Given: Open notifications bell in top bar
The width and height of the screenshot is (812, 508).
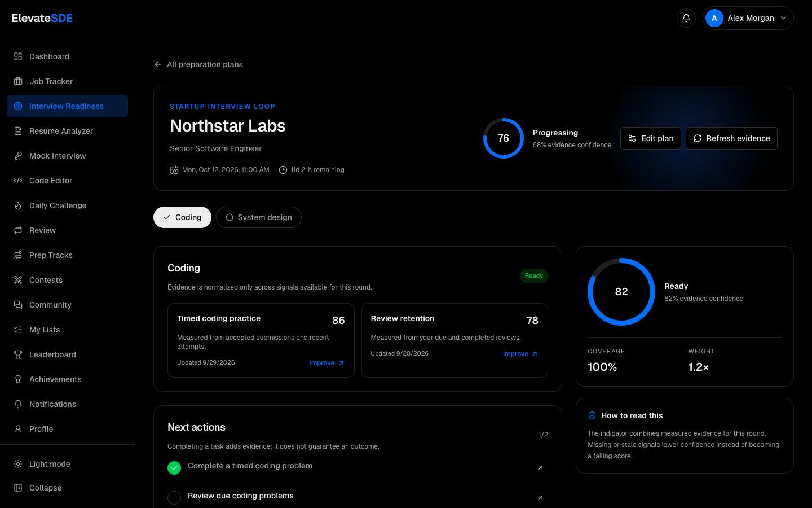Looking at the screenshot, I should point(686,18).
